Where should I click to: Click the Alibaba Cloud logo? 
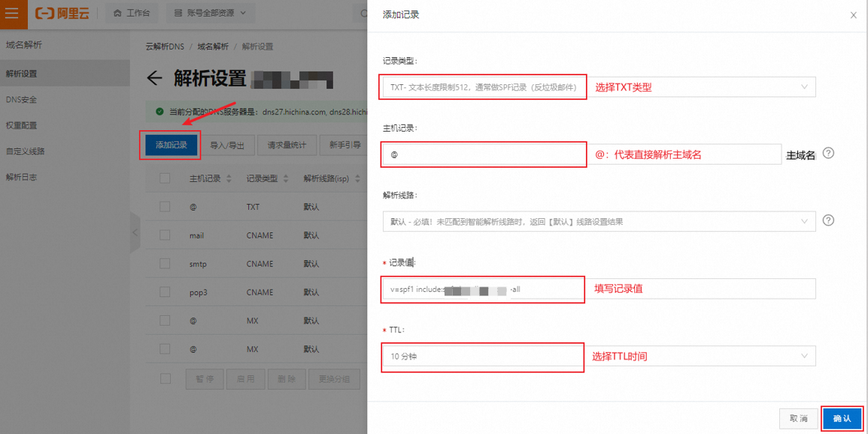[x=62, y=14]
